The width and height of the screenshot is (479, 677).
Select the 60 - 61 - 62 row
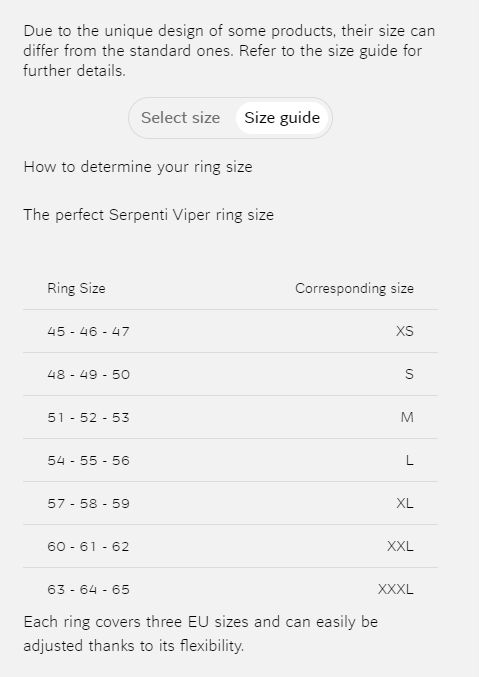[x=230, y=546]
